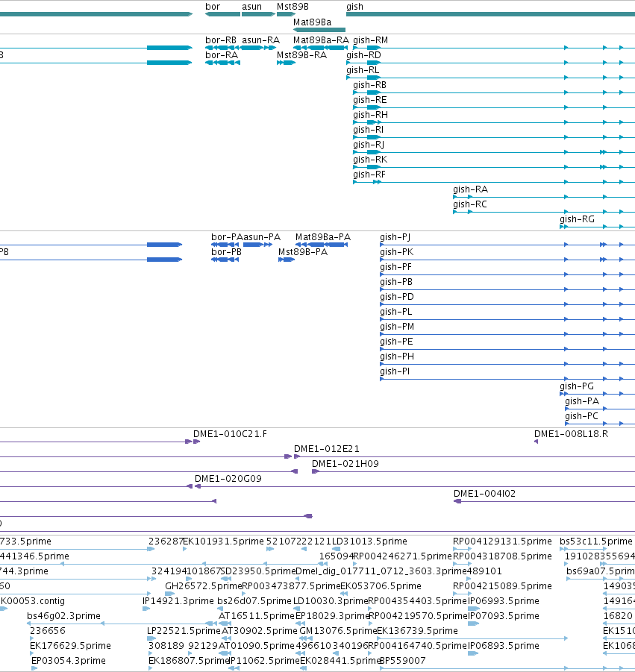635x672 pixels.
Task: Open the gish-RL transcript
Action: tap(363, 70)
